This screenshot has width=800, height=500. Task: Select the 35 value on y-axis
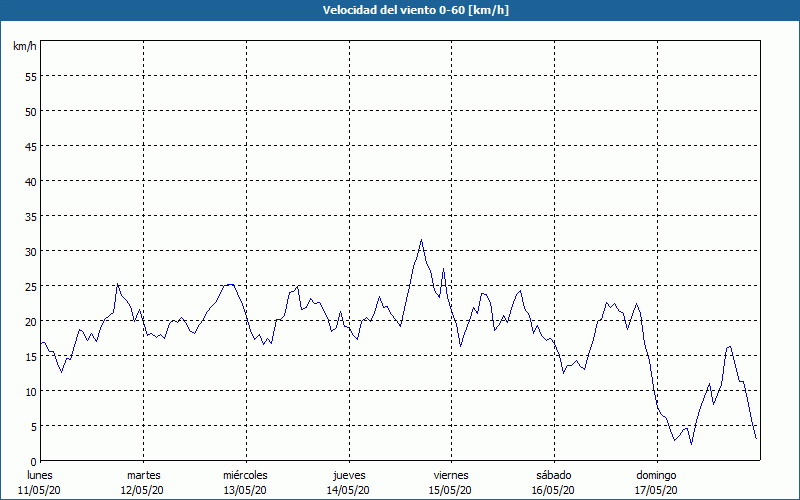click(31, 217)
